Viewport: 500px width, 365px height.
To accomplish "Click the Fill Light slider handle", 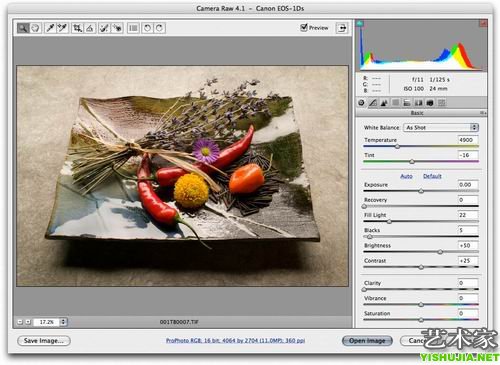I will point(389,221).
